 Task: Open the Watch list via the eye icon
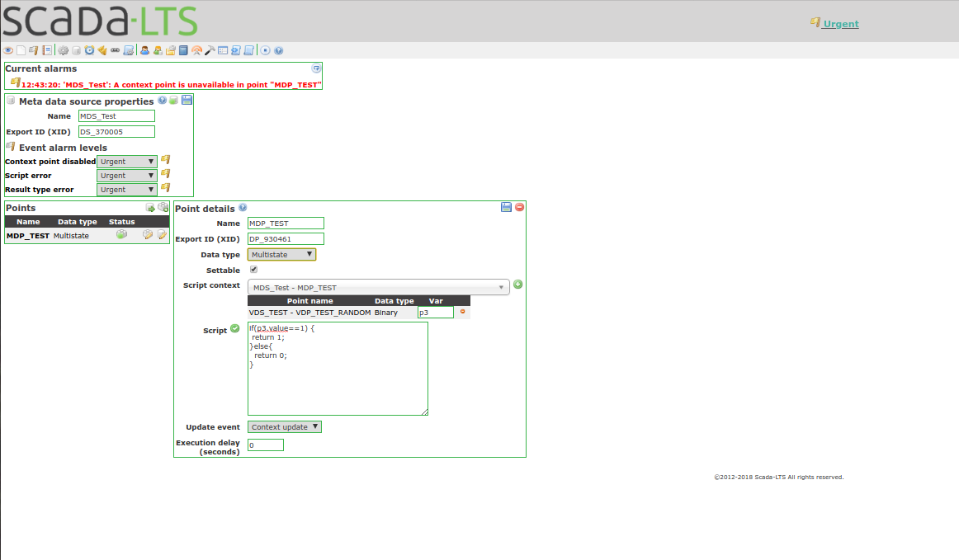(x=8, y=49)
